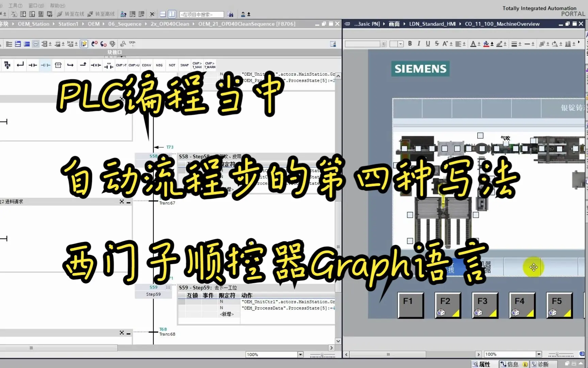Open the Window (窗口) menu
The image size is (588, 368).
[36, 5]
